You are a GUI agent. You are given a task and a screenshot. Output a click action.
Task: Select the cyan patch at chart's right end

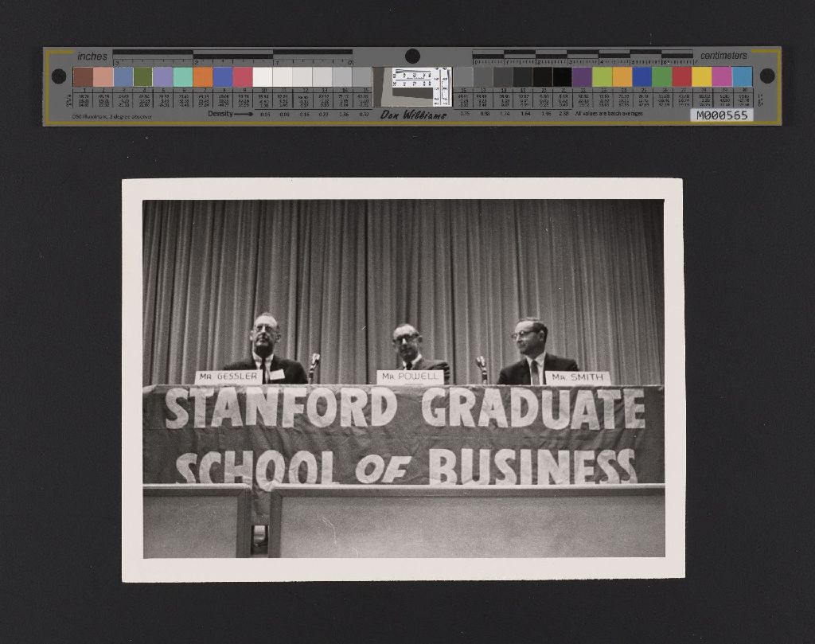click(743, 77)
